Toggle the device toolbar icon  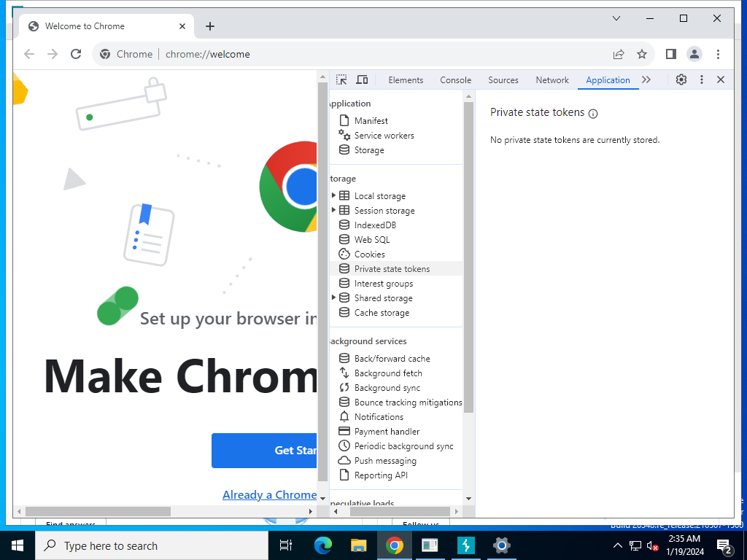362,79
